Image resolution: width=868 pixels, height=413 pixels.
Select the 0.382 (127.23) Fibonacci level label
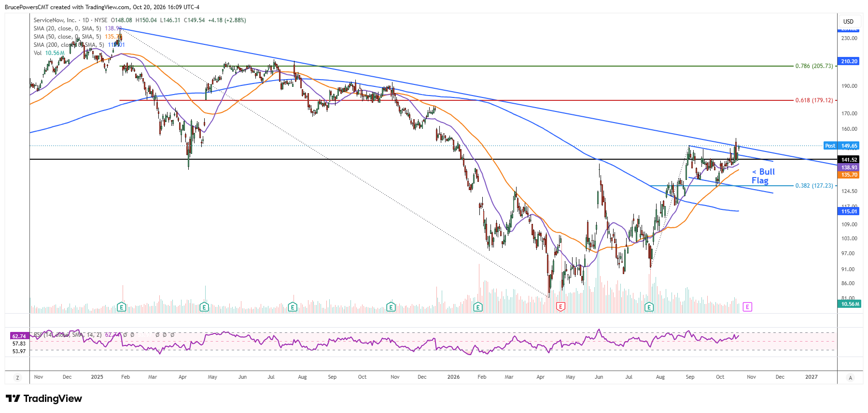click(x=814, y=186)
